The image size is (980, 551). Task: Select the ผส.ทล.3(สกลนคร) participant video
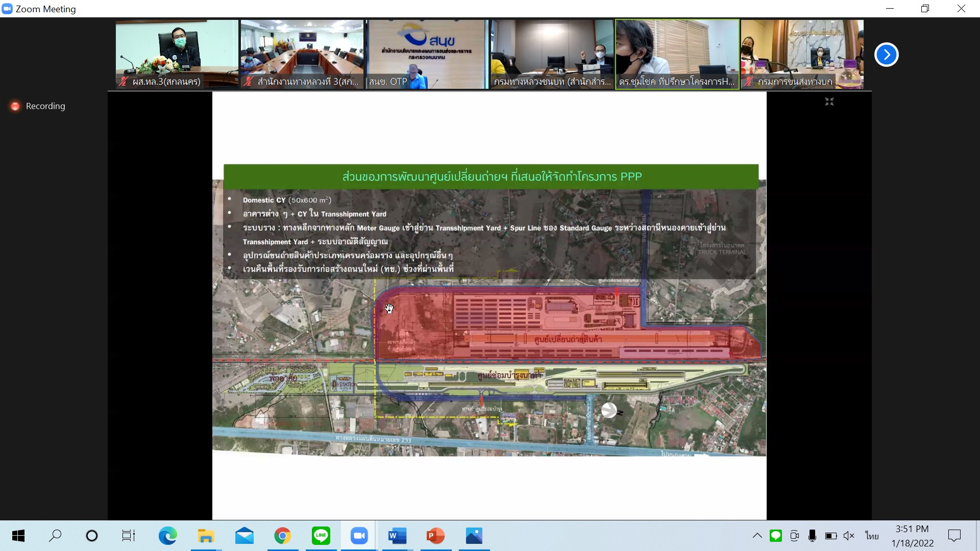(177, 54)
